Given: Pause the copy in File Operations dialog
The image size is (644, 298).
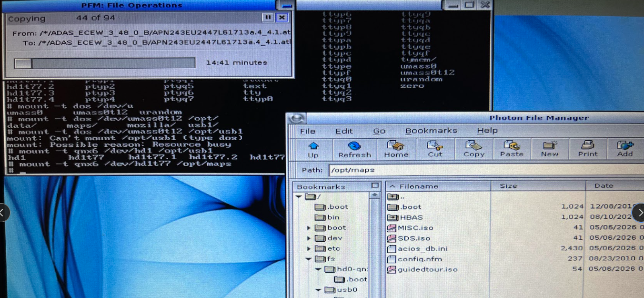Looking at the screenshot, I should [268, 18].
